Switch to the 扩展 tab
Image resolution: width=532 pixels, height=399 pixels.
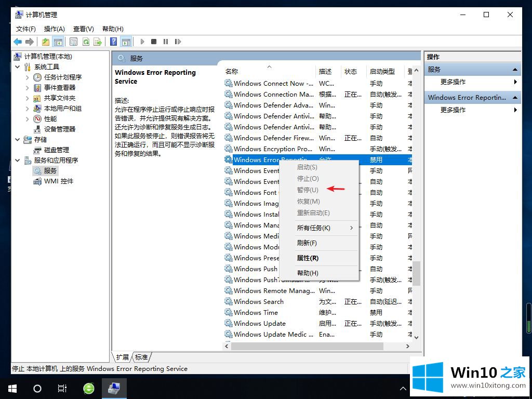[x=122, y=357]
